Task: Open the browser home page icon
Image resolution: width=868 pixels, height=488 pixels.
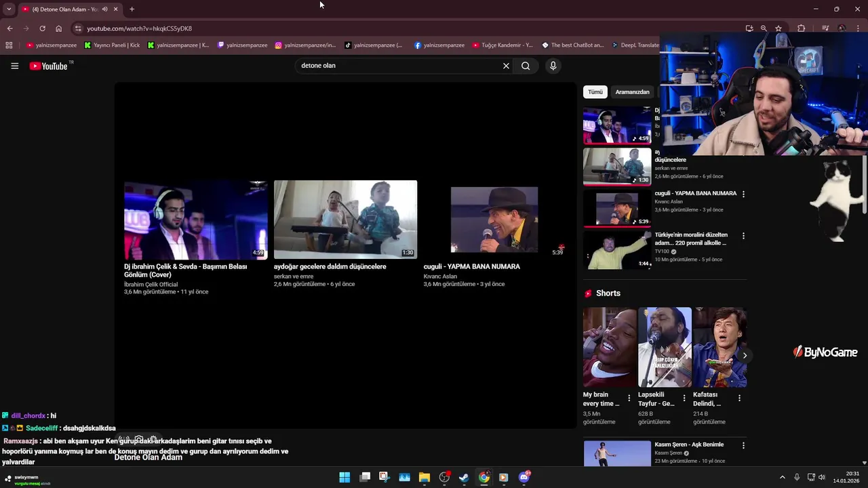Action: (x=58, y=28)
